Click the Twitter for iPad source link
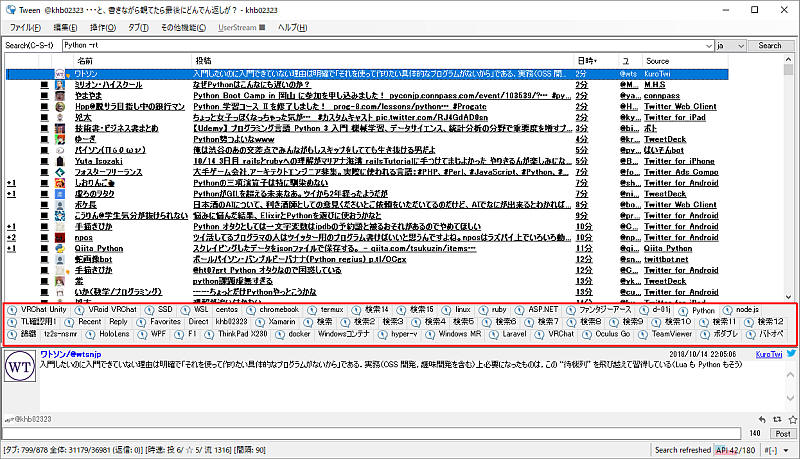The height and width of the screenshot is (459, 800). 674,117
